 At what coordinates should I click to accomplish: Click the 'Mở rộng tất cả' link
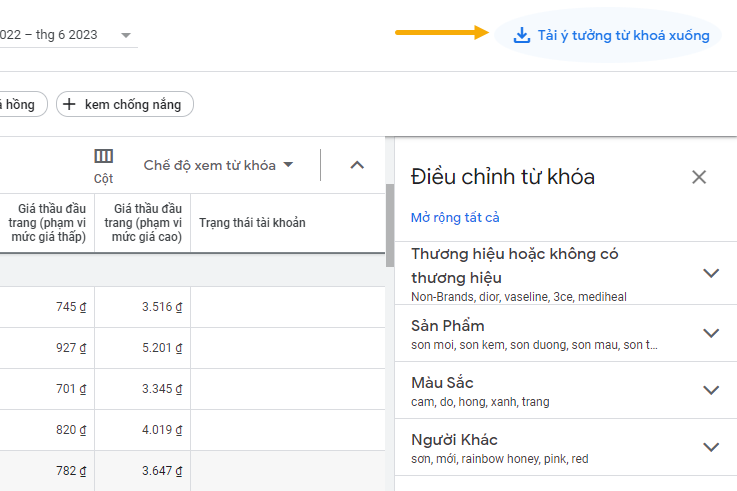tap(455, 217)
